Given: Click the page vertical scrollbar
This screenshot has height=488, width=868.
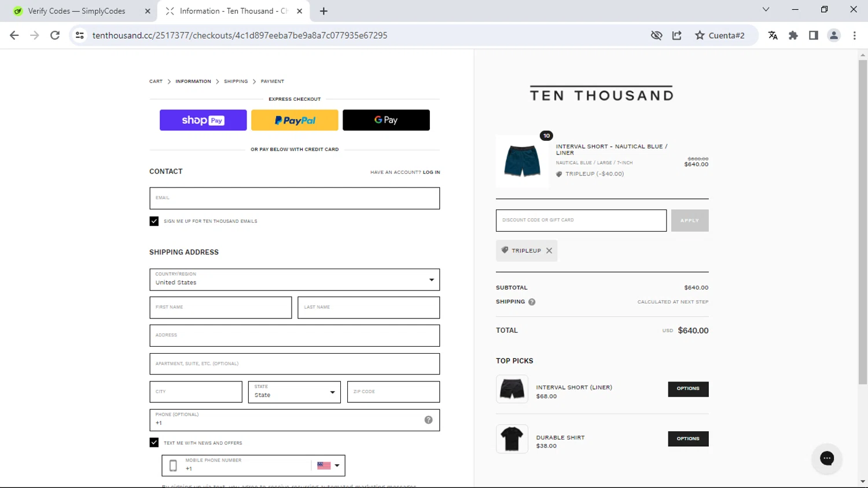Looking at the screenshot, I should click(x=863, y=222).
